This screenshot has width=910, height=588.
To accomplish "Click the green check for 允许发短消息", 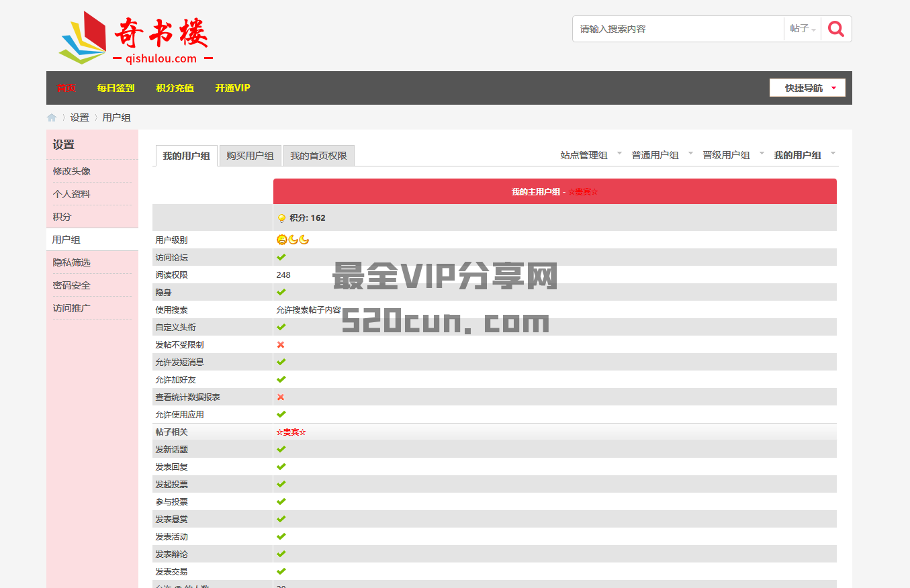I will [281, 362].
